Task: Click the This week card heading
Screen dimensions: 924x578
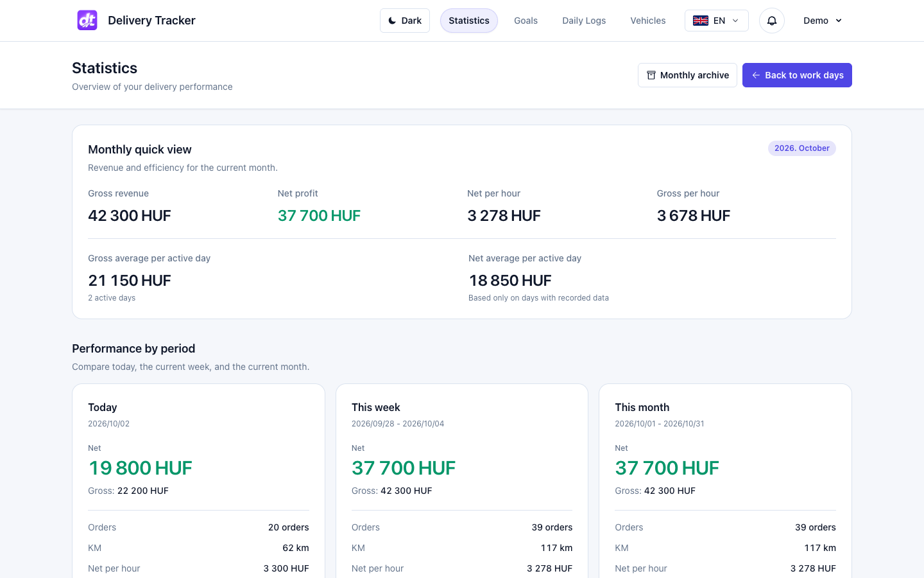Action: tap(376, 407)
